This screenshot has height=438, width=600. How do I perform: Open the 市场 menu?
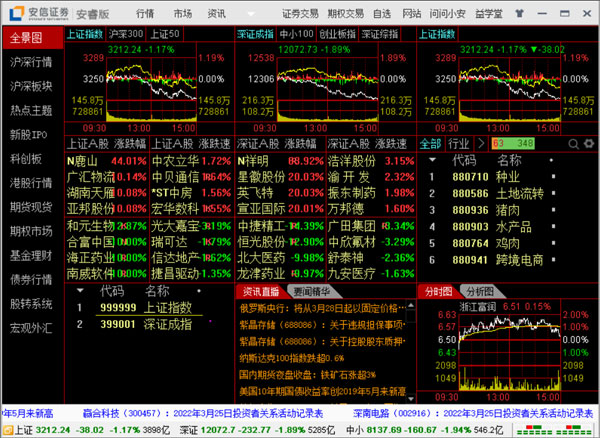(183, 14)
